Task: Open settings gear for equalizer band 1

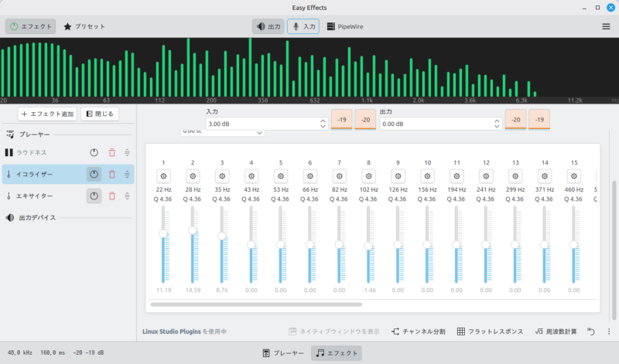Action: click(x=163, y=175)
